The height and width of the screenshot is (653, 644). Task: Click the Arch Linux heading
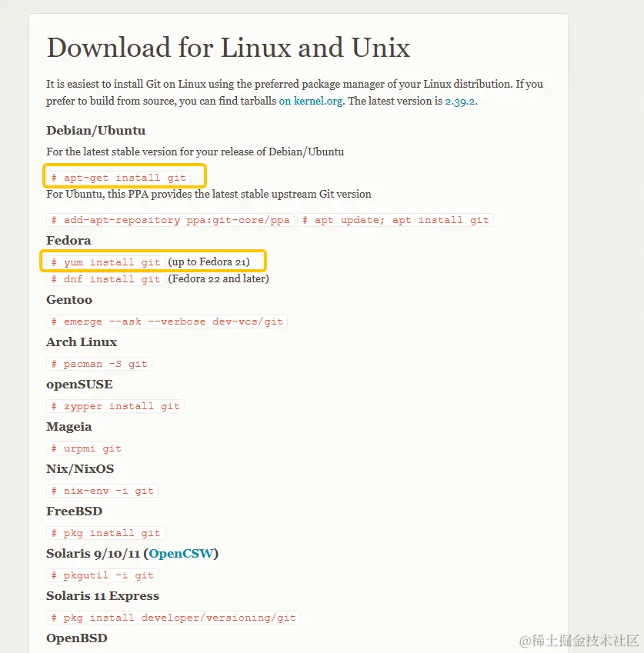coord(82,342)
